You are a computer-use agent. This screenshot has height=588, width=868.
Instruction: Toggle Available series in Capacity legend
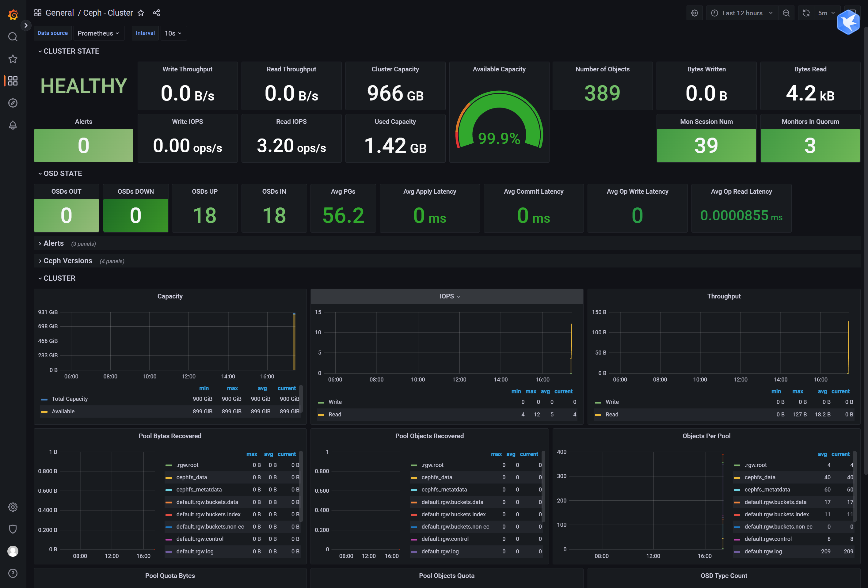pos(63,412)
